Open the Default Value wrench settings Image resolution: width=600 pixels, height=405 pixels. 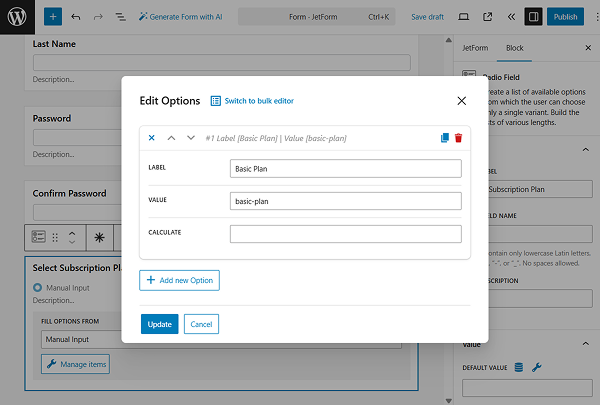(x=536, y=367)
